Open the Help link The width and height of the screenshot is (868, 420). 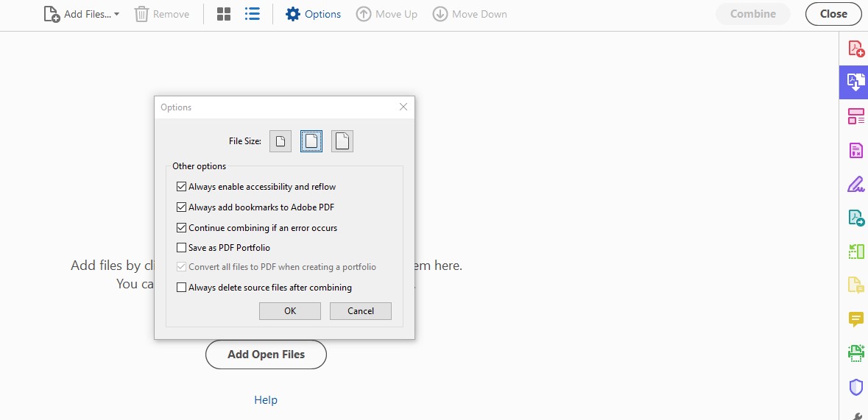[x=266, y=399]
